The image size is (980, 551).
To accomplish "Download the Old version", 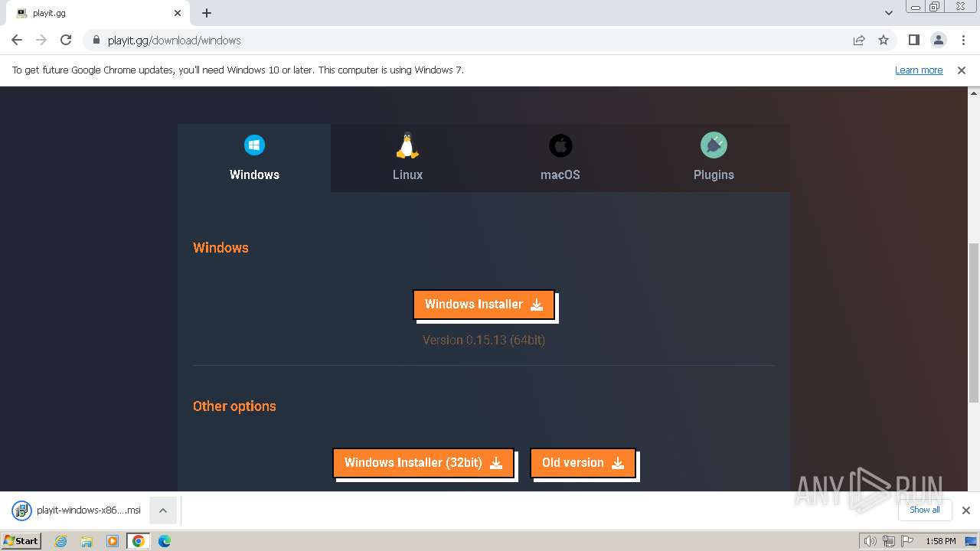I will click(583, 462).
